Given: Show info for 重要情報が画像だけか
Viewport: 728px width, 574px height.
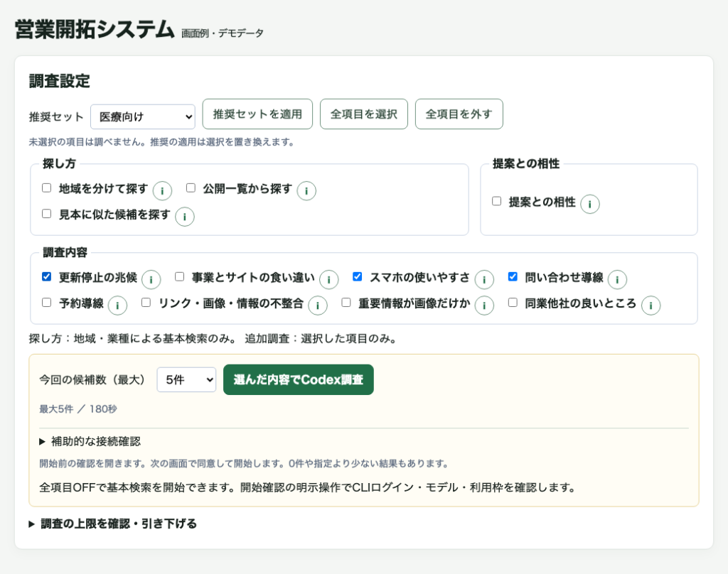Looking at the screenshot, I should click(x=484, y=305).
